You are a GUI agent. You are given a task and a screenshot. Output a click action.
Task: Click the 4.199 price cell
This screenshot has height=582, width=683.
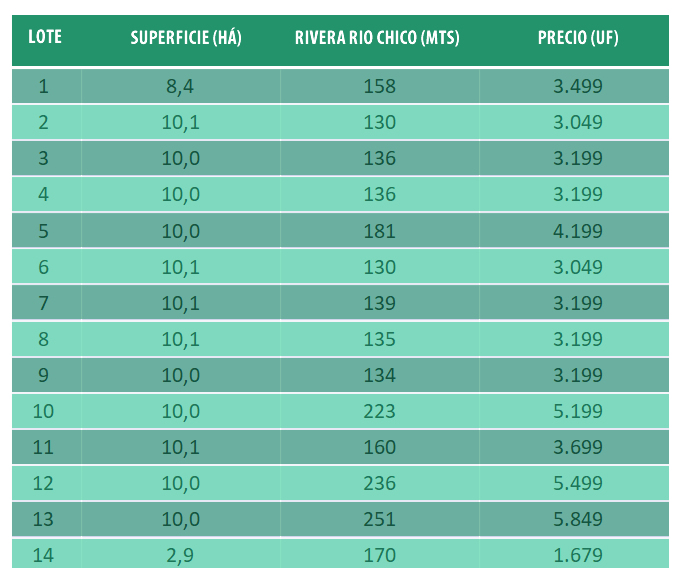pos(577,231)
